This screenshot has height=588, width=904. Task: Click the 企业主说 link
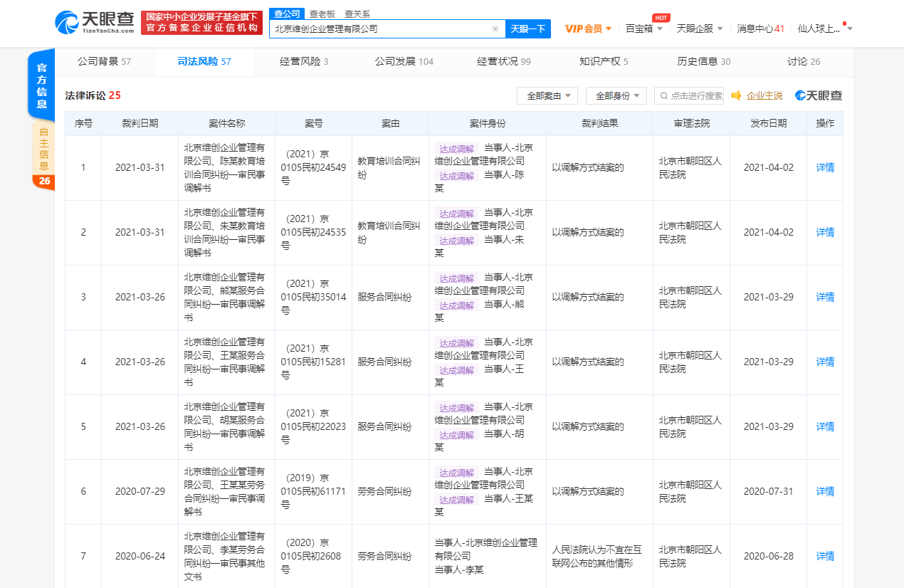pyautogui.click(x=764, y=95)
